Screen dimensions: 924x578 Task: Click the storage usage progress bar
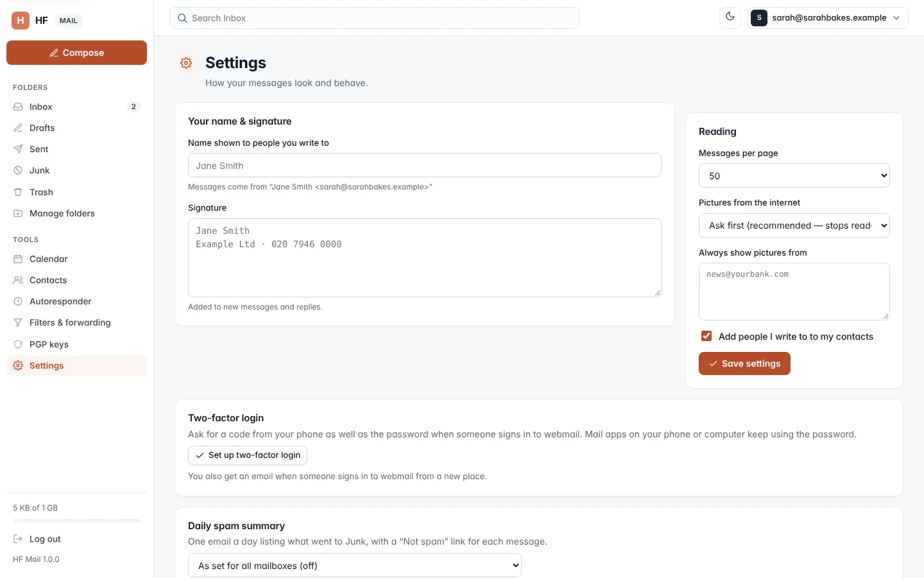[x=77, y=521]
